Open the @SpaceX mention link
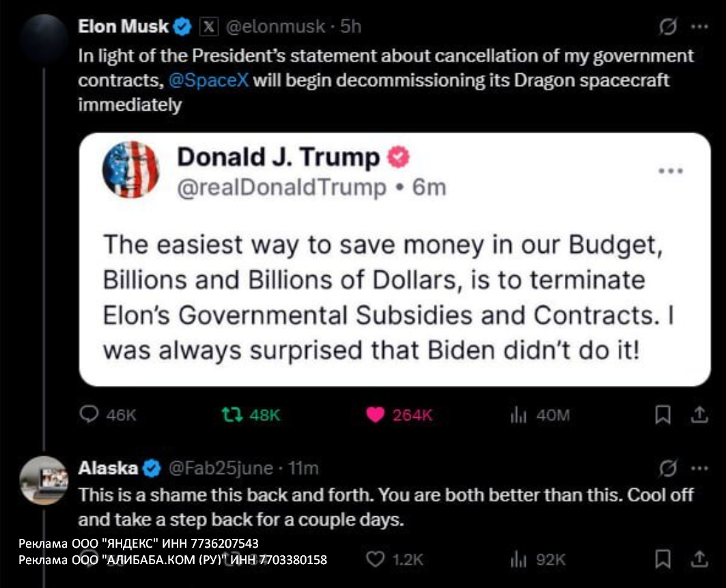 pos(208,80)
